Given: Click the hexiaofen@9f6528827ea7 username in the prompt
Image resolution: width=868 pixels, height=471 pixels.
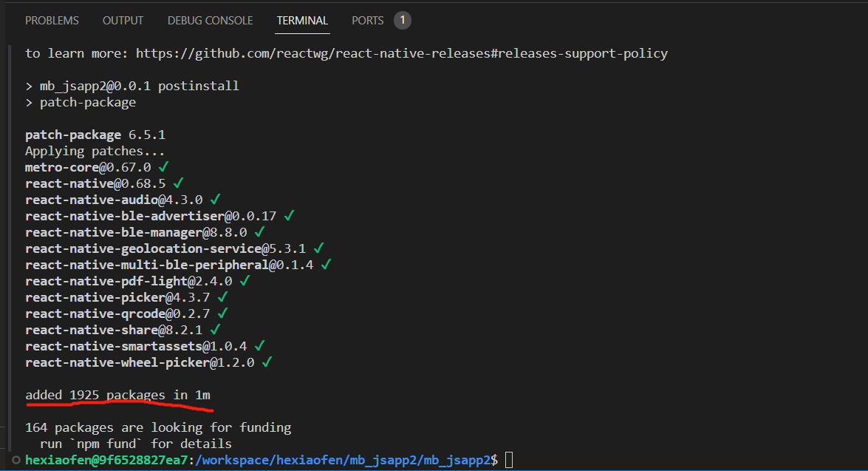Looking at the screenshot, I should 106,460.
